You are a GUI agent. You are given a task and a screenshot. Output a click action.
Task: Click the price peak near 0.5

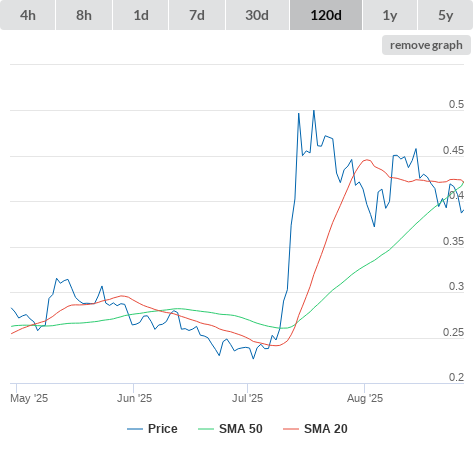point(314,111)
